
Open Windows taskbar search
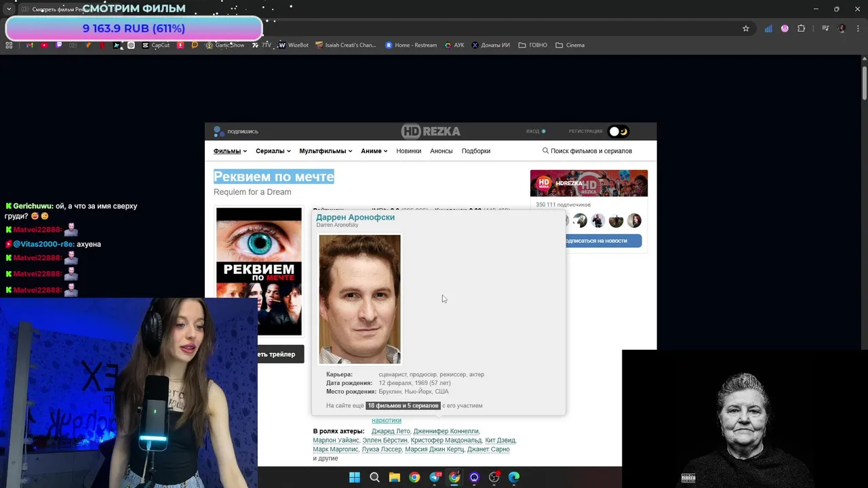click(374, 477)
